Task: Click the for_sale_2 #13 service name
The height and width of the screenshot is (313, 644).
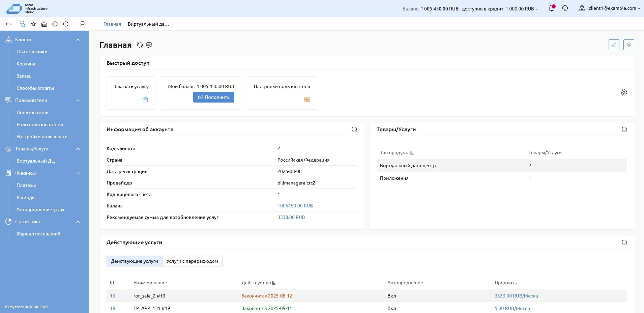Action: [149, 296]
